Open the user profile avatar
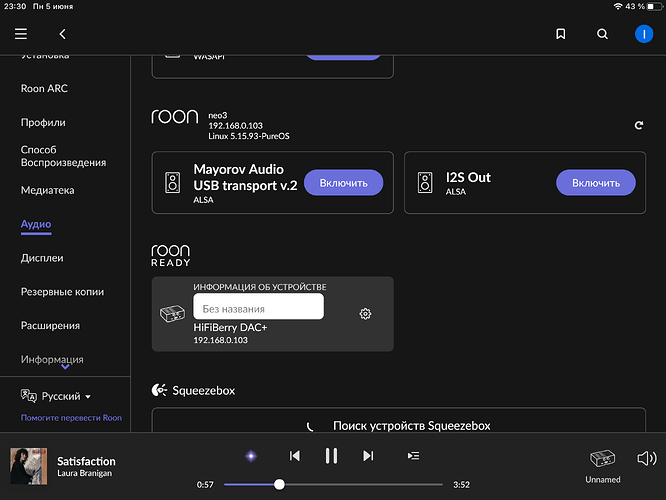 click(x=643, y=34)
